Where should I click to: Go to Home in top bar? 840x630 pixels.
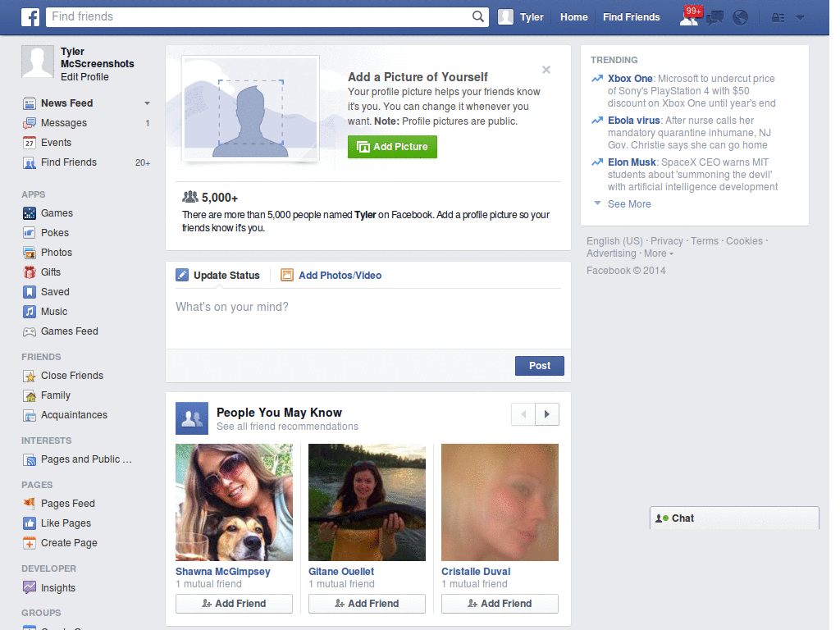[x=573, y=17]
